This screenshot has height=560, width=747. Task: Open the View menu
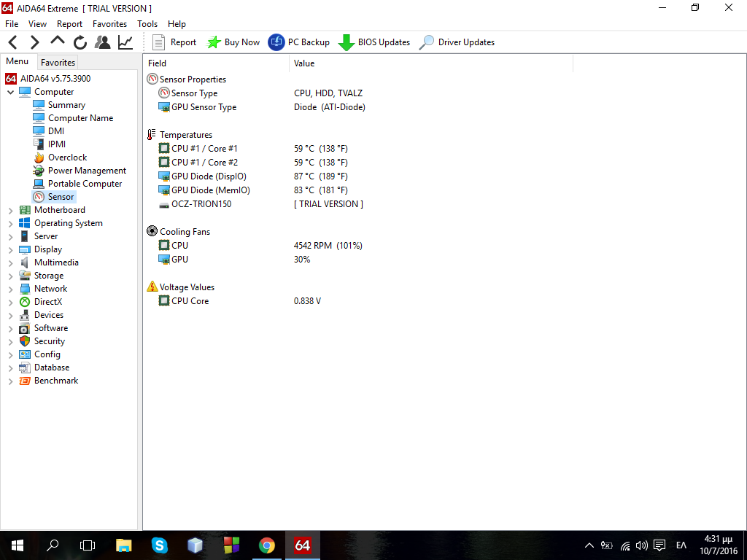[37, 24]
